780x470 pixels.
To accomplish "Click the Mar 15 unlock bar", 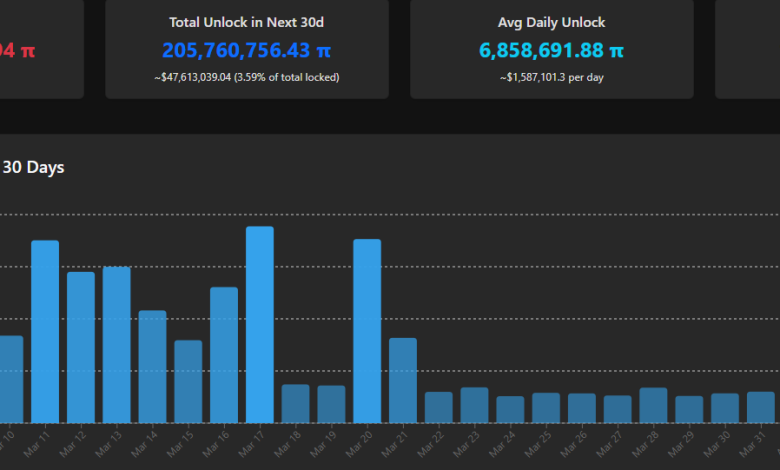I will pos(188,381).
